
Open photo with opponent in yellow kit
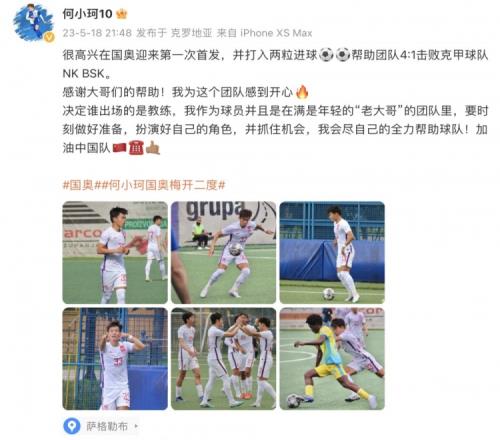point(332,359)
